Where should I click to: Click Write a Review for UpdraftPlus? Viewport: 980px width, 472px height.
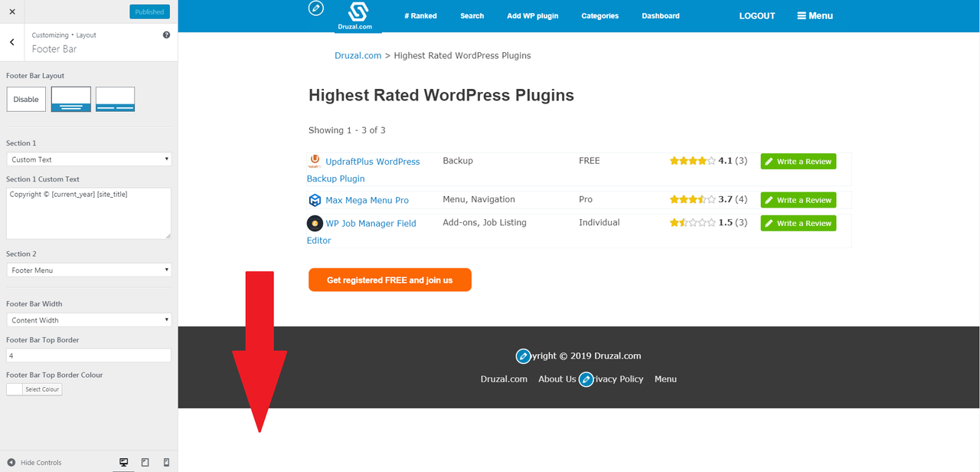click(x=798, y=161)
